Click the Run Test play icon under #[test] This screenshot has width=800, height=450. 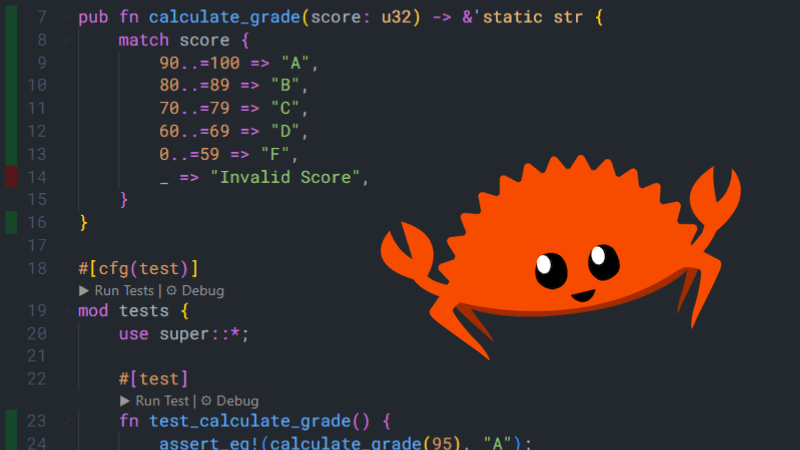pos(125,400)
